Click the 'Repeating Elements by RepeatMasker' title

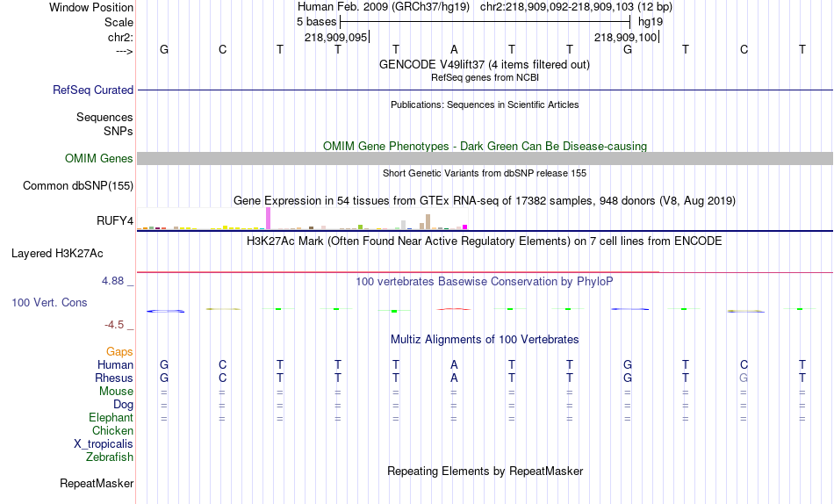(x=485, y=472)
